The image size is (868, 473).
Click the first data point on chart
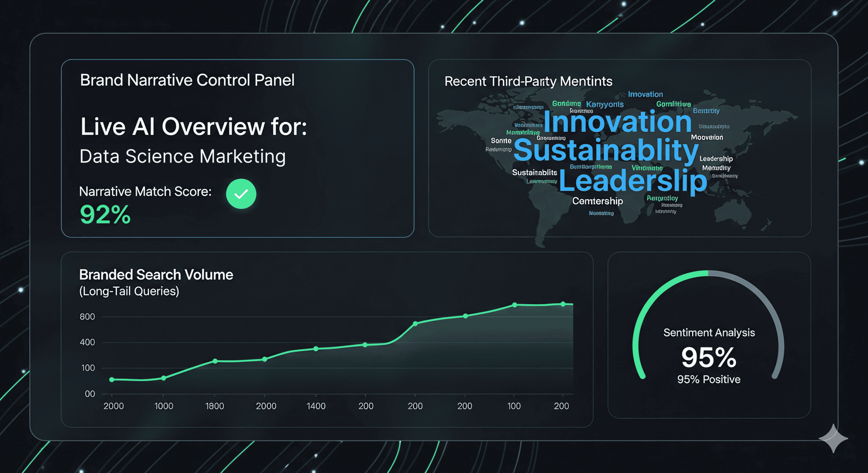click(112, 380)
